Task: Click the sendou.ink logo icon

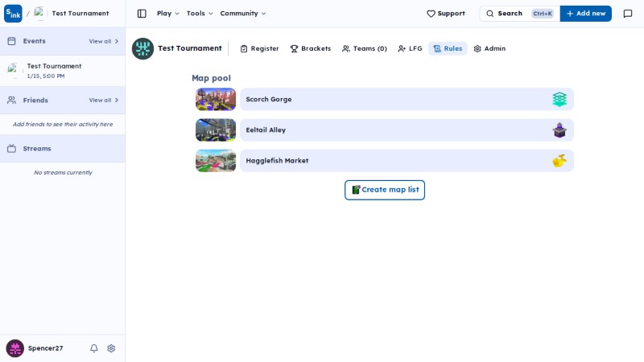Action: pyautogui.click(x=13, y=14)
